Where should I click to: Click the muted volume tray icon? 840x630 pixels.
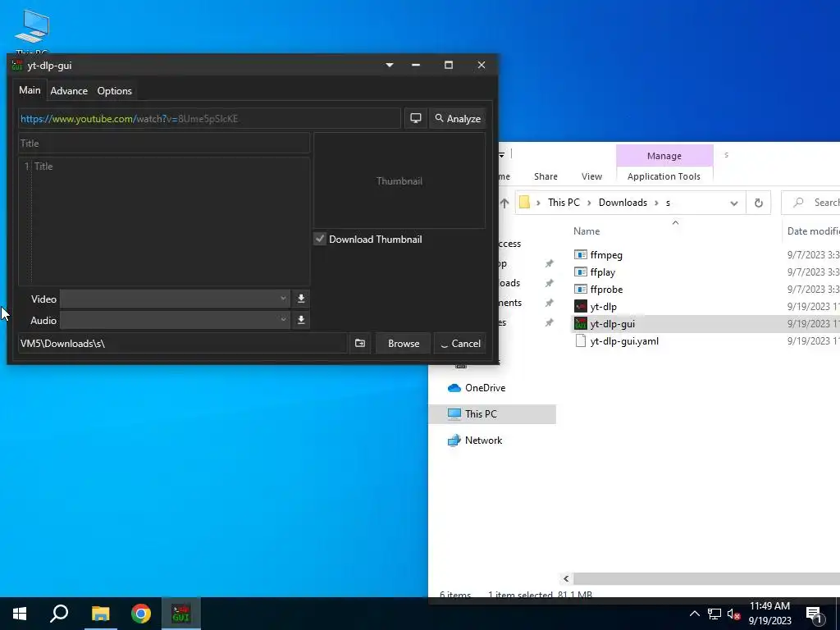pyautogui.click(x=733, y=614)
